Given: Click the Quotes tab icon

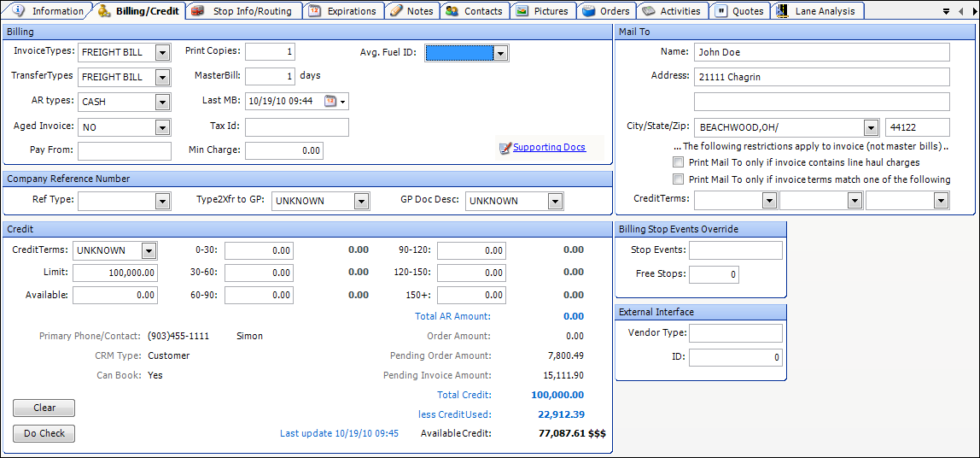Looking at the screenshot, I should click(722, 10).
